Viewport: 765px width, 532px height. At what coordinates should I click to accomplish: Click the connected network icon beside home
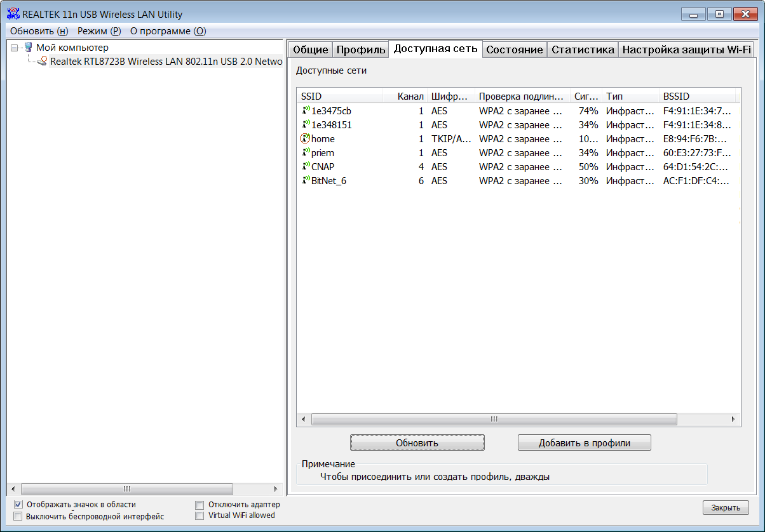coord(306,139)
